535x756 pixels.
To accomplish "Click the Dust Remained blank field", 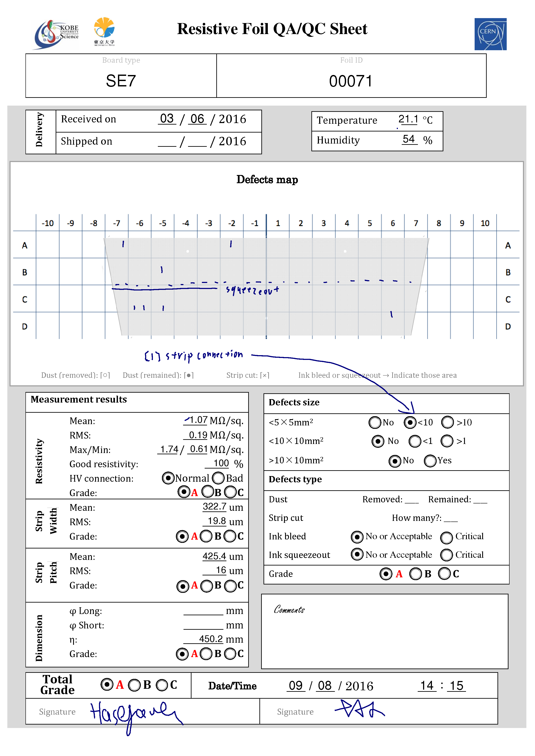I will pyautogui.click(x=480, y=500).
